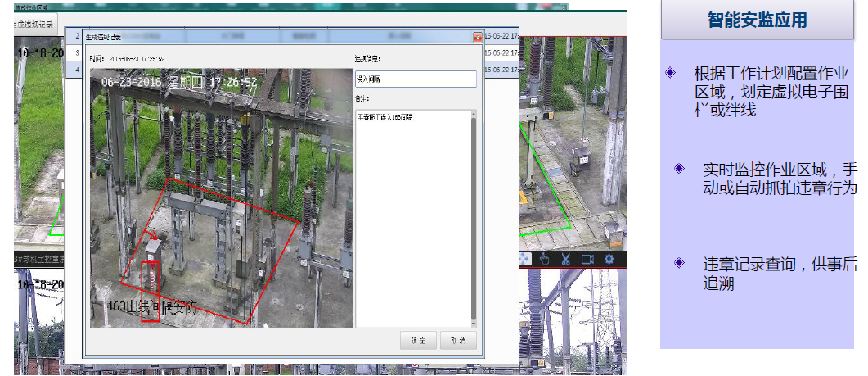
Task: Select the PTZ direction pan tool
Action: pos(524,259)
